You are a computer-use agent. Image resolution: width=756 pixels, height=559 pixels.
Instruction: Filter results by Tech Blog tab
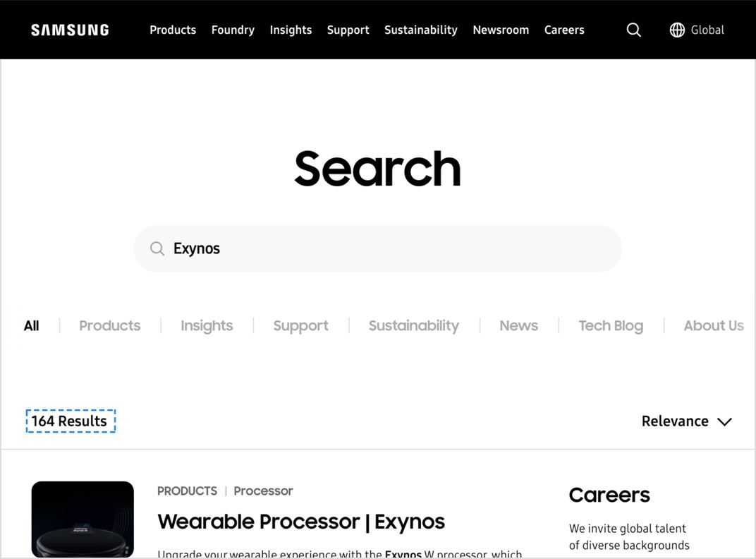611,325
